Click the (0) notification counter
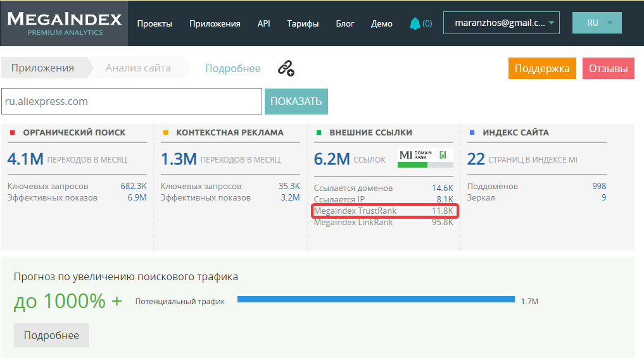 (427, 24)
